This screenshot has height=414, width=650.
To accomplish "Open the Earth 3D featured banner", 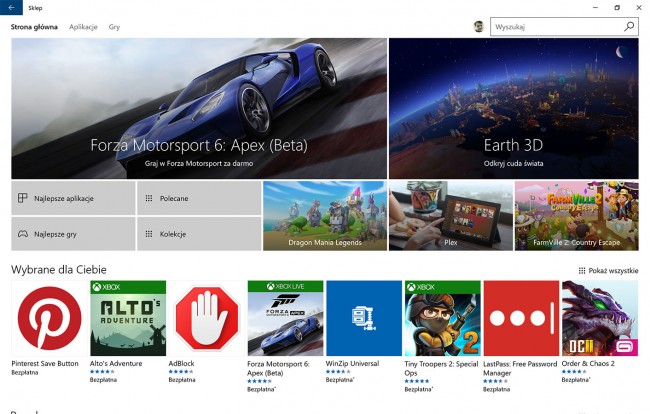I will pyautogui.click(x=514, y=109).
